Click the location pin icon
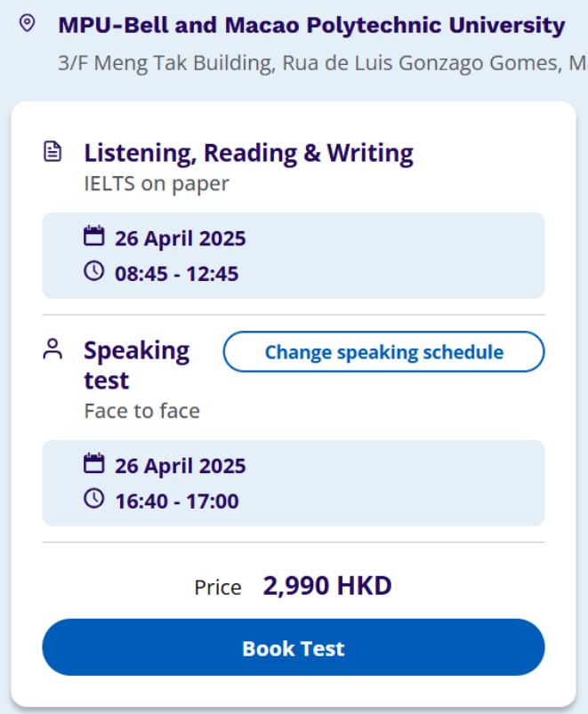 click(28, 23)
